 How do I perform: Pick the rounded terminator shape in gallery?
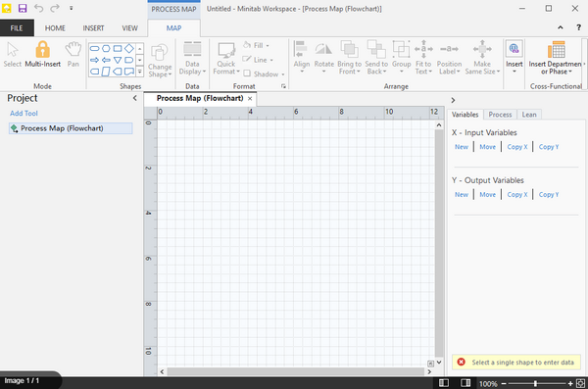pyautogui.click(x=95, y=48)
